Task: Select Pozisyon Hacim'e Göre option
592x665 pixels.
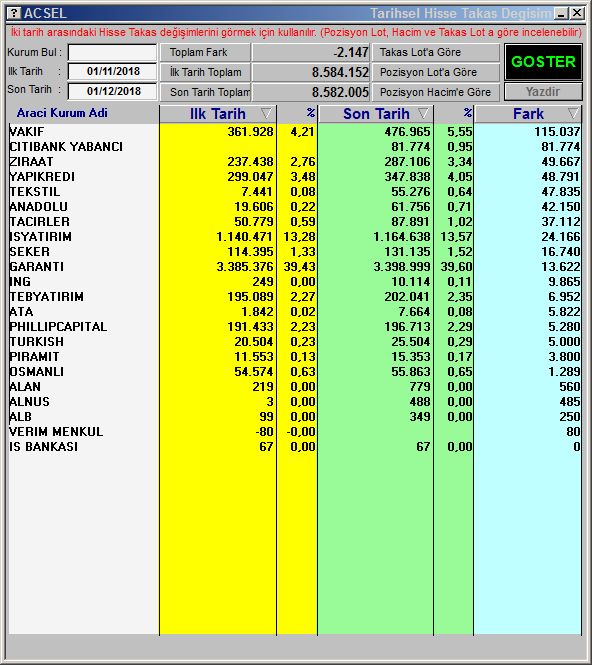Action: tap(436, 92)
